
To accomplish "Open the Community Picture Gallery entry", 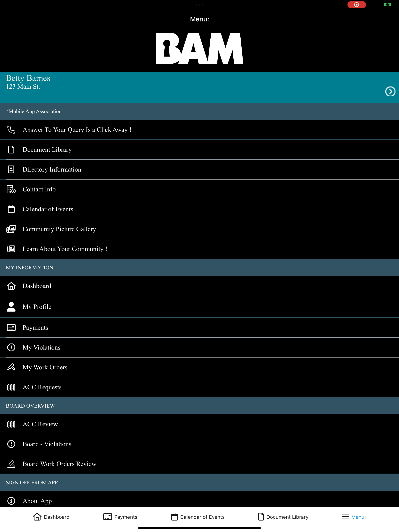I will coord(199,229).
